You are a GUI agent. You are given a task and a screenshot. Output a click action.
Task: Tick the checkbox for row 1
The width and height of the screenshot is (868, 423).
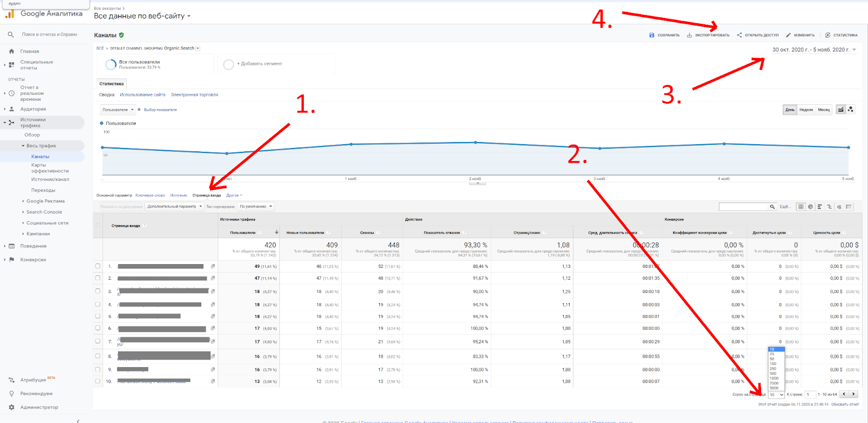(x=98, y=266)
